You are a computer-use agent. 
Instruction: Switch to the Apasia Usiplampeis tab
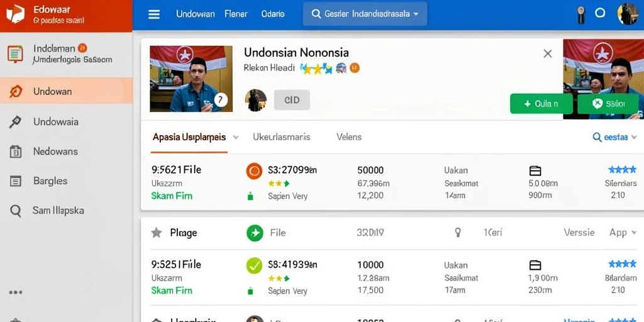tap(189, 137)
